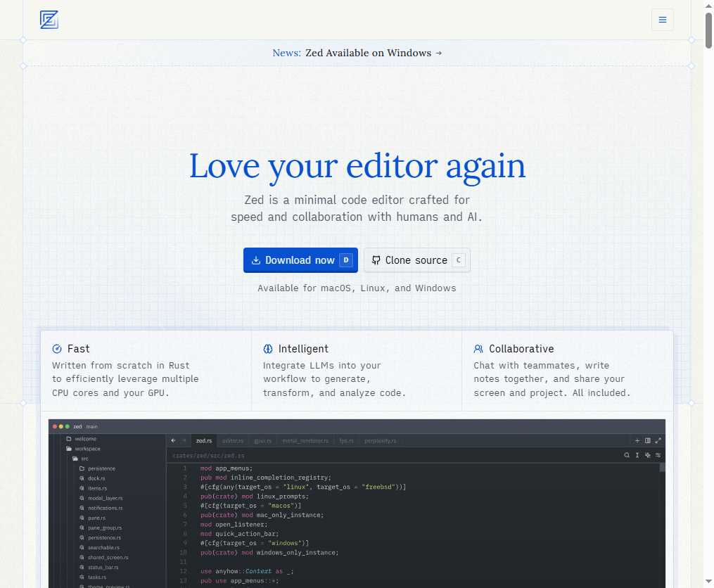The width and height of the screenshot is (714, 588).
Task: Click the search icon in editor toolbar
Action: click(x=627, y=455)
